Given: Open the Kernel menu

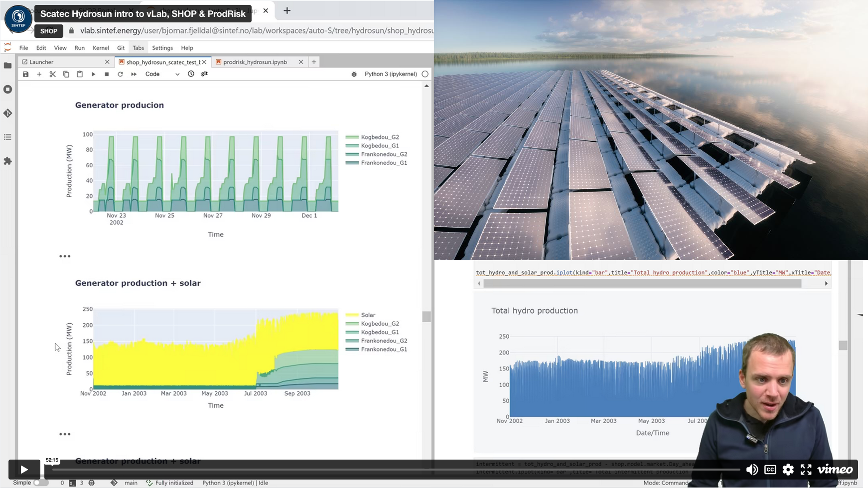Looking at the screenshot, I should click(101, 48).
